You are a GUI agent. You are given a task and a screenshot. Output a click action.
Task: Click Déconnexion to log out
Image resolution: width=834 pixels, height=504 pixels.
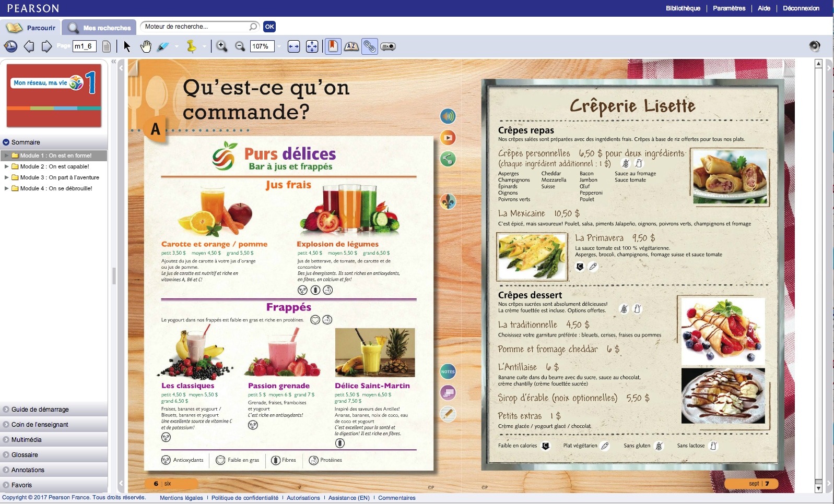tap(801, 8)
